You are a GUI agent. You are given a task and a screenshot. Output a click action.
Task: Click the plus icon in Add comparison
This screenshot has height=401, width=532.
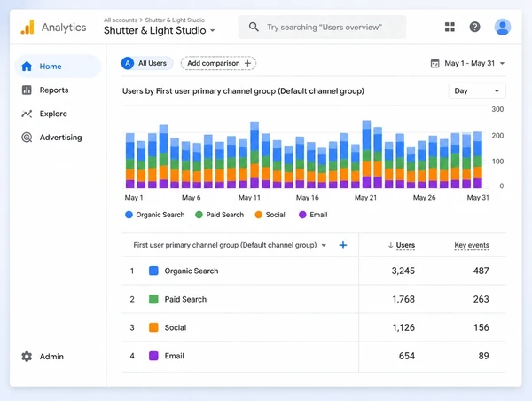click(247, 63)
